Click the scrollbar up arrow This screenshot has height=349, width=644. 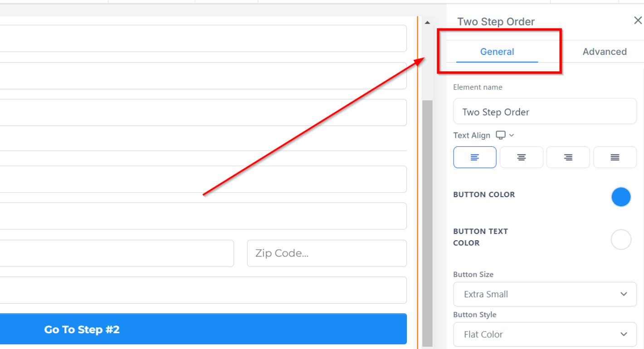point(427,22)
